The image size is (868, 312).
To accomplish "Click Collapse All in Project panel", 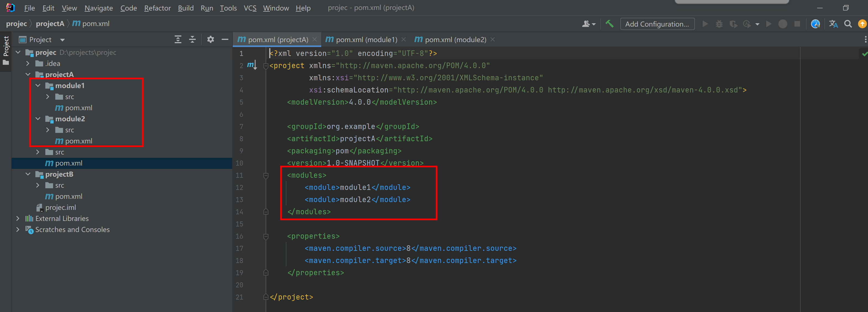I will pos(192,40).
